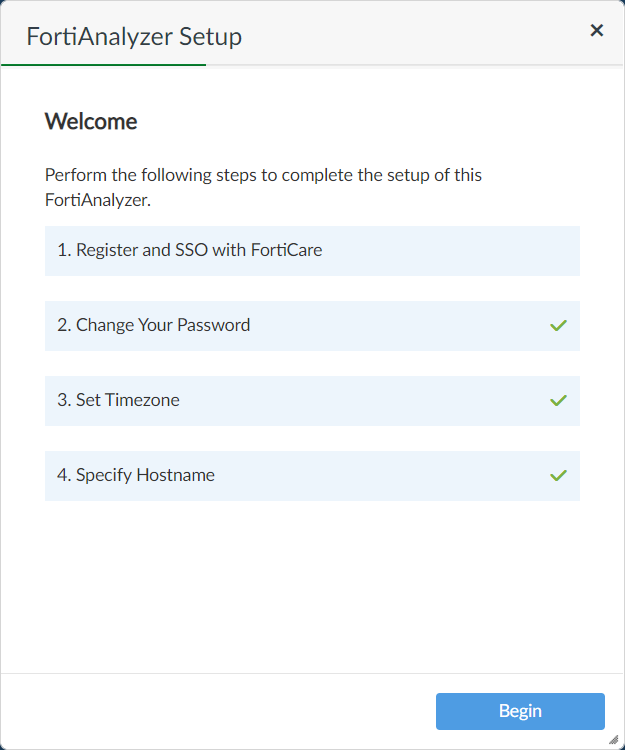
Task: Click the number 1 of the Register step
Action: pyautogui.click(x=63, y=250)
